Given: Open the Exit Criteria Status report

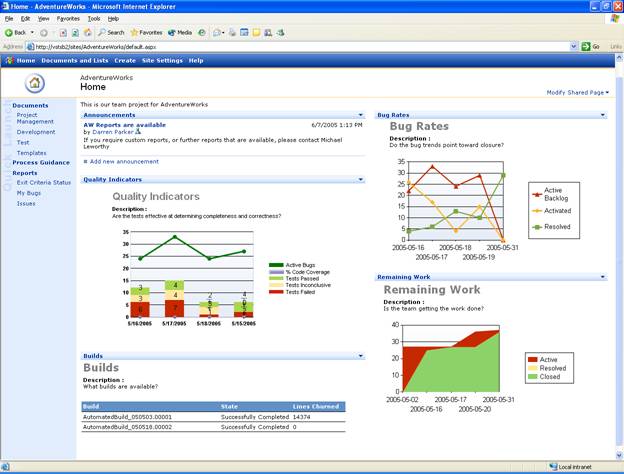Looking at the screenshot, I should 44,183.
